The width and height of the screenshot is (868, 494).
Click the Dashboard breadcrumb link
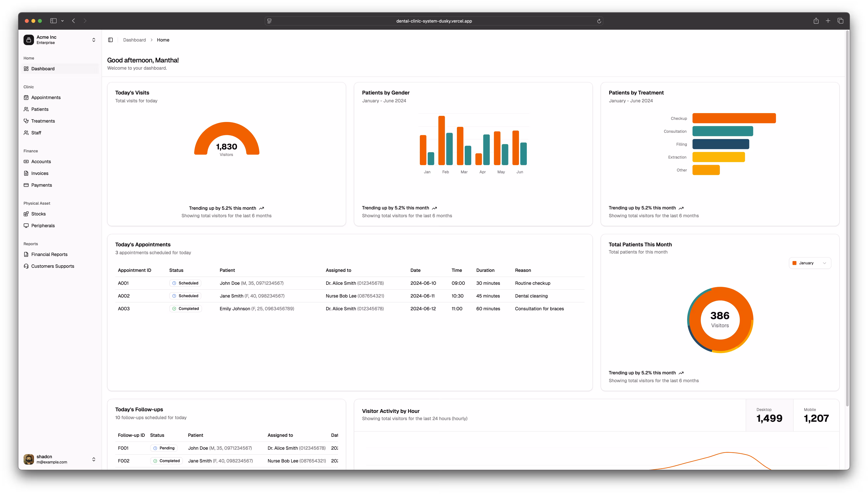tap(134, 40)
